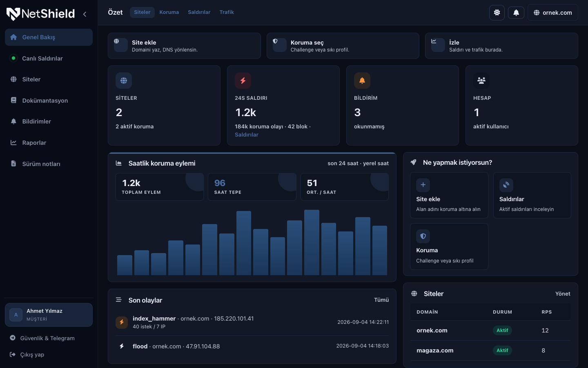This screenshot has width=588, height=368.
Task: Click the plus icon on Site ekle action card
Action: [x=423, y=185]
